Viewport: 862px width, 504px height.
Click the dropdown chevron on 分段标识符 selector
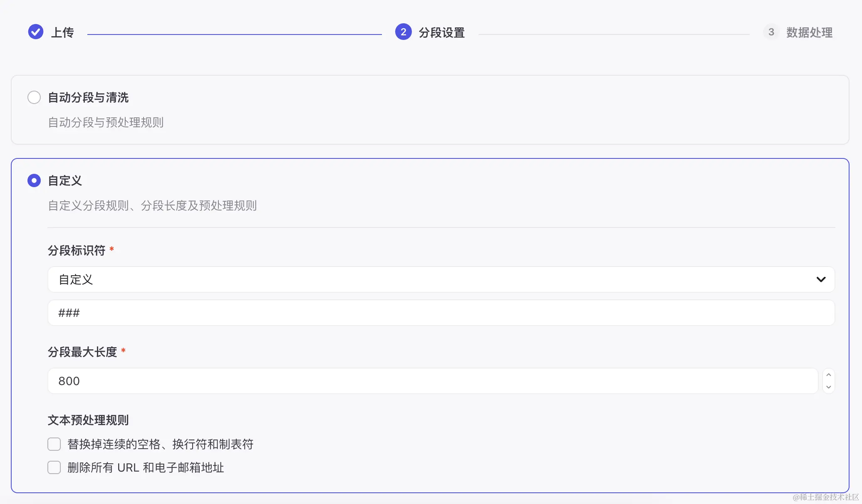[x=821, y=279]
